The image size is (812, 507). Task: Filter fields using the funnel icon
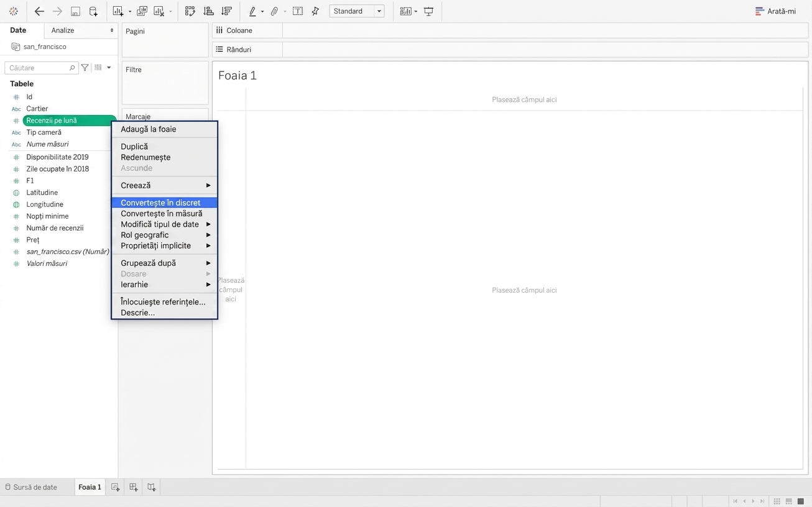(85, 68)
